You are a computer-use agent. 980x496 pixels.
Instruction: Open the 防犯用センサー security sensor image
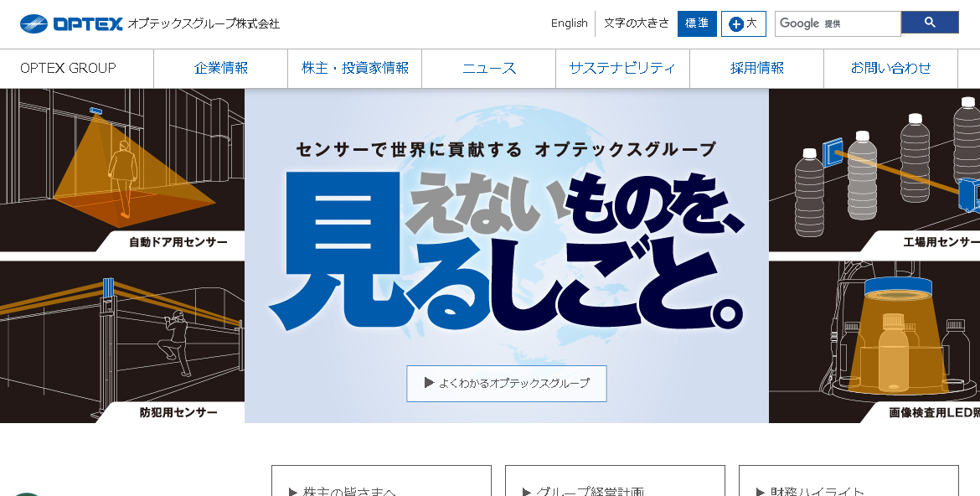[x=121, y=341]
